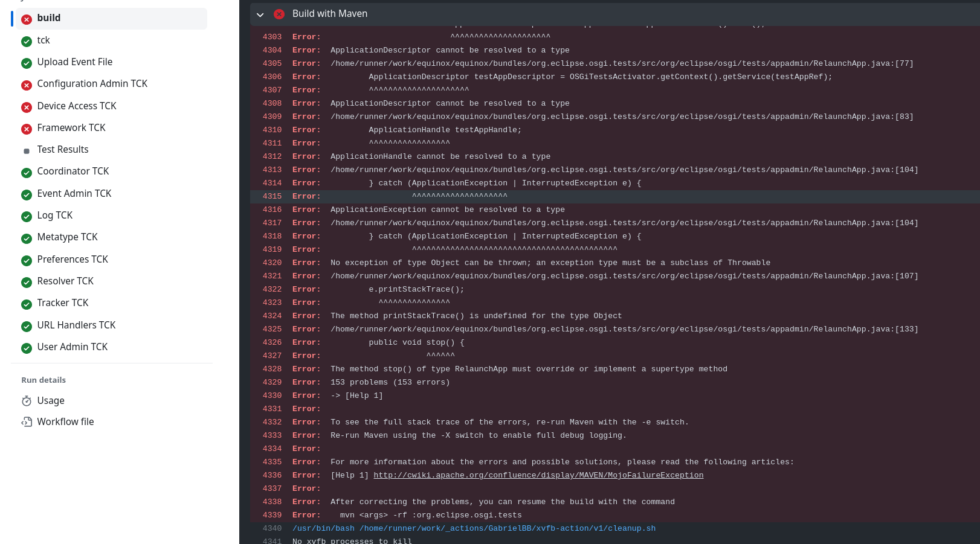Click the failure icon on Framework TCK
This screenshot has height=544, width=980.
(x=26, y=129)
